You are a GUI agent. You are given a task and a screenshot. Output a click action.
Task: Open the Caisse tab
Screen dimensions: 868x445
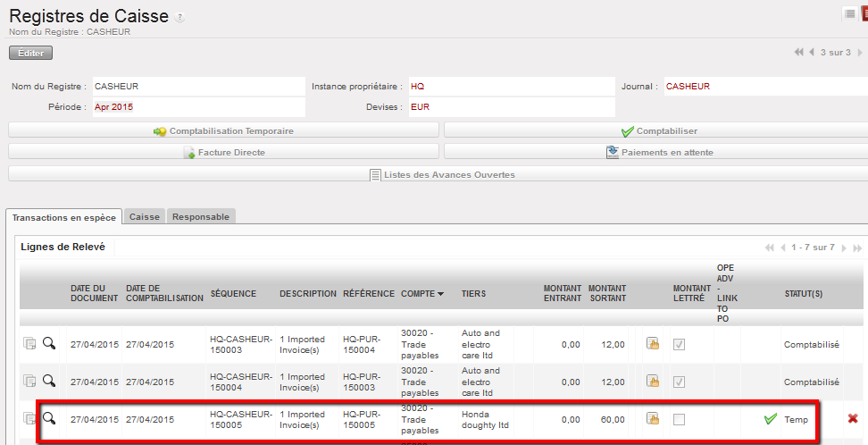(x=145, y=216)
